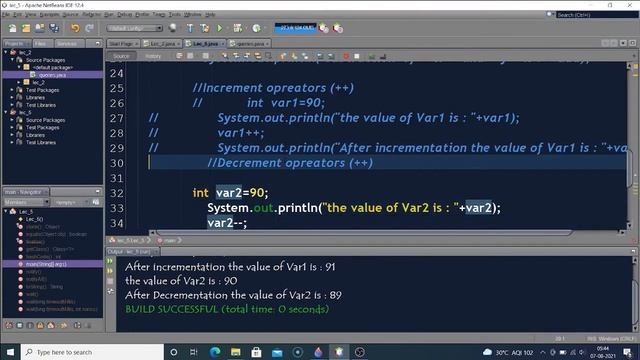The height and width of the screenshot is (360, 640).
Task: Click the Redo arrow icon
Action: (89, 28)
